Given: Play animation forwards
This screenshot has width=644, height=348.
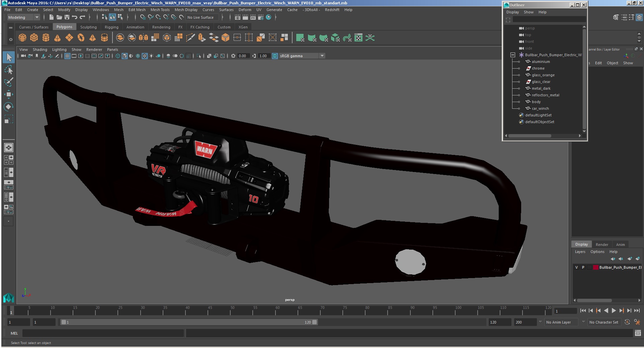Looking at the screenshot, I should click(x=614, y=311).
